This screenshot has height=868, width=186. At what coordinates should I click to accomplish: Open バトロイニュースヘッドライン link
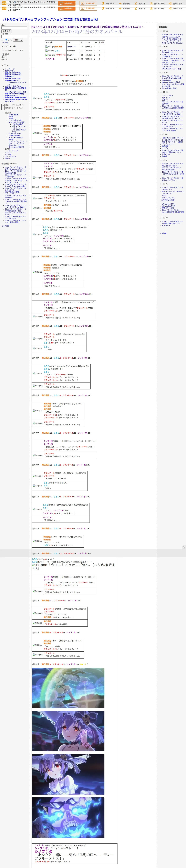tap(19, 127)
